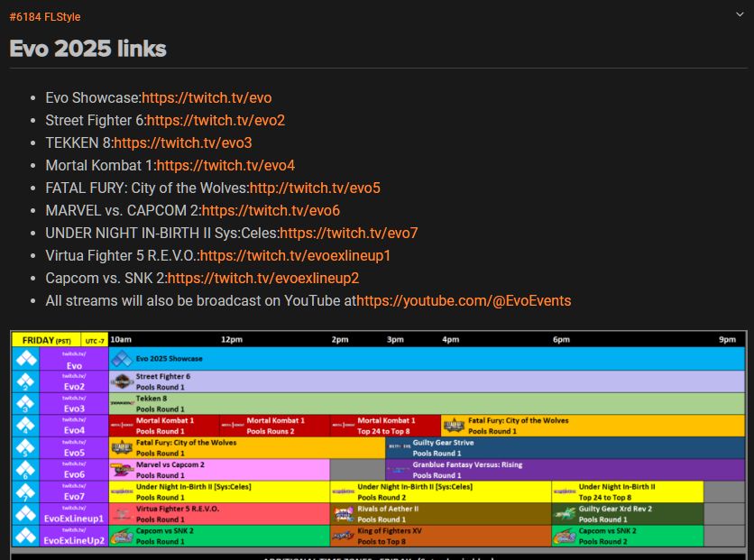Click the '3pm' time column header
This screenshot has height=560, width=754.
[x=395, y=339]
